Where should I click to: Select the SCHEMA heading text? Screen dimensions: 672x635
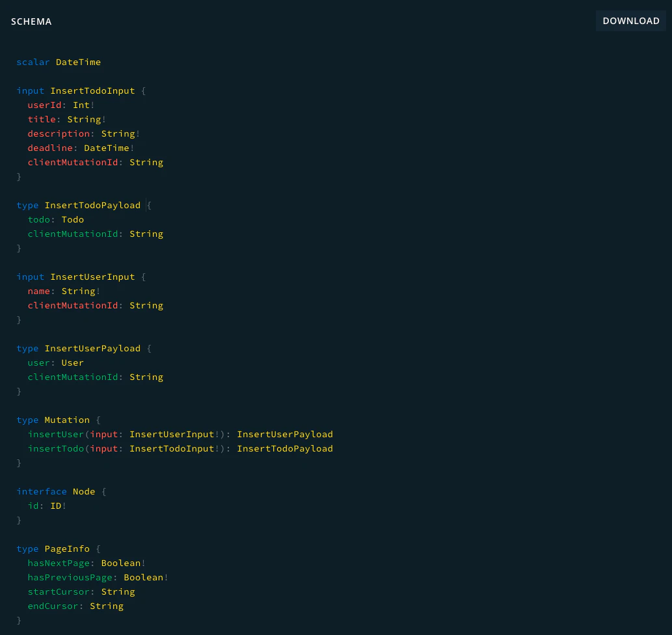pos(31,21)
